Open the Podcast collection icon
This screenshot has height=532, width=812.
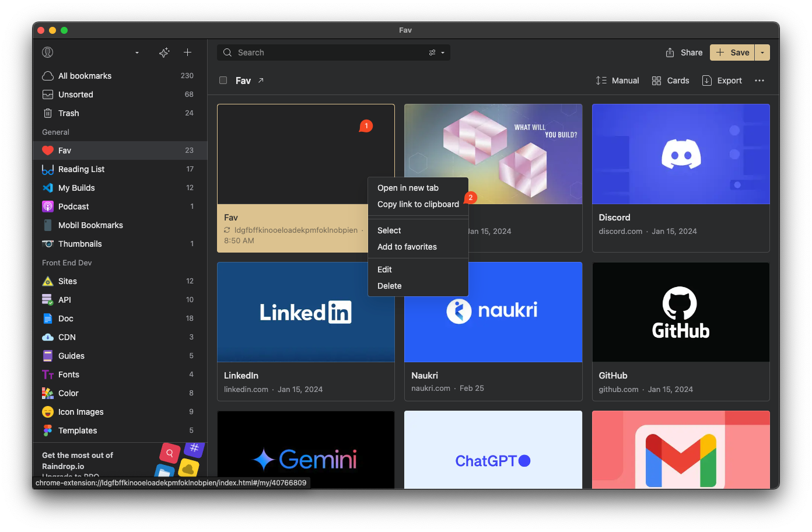48,206
